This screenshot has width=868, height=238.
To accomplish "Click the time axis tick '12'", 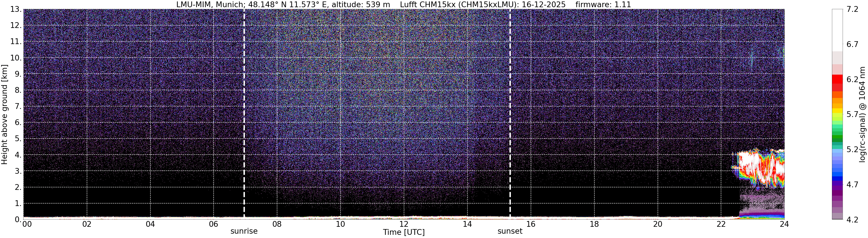I will click(x=404, y=224).
